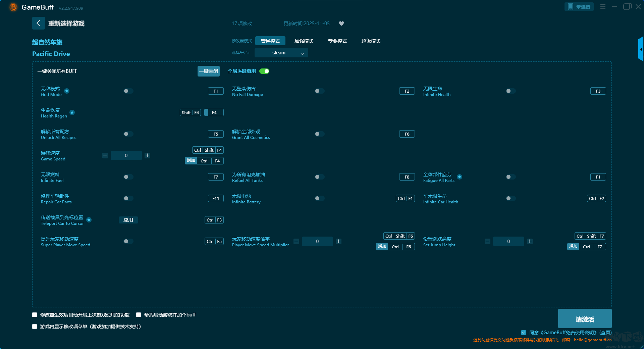The image size is (644, 349).
Task: Click the Ctrl F1 hotkey for Infinite Battery
Action: pos(405,198)
